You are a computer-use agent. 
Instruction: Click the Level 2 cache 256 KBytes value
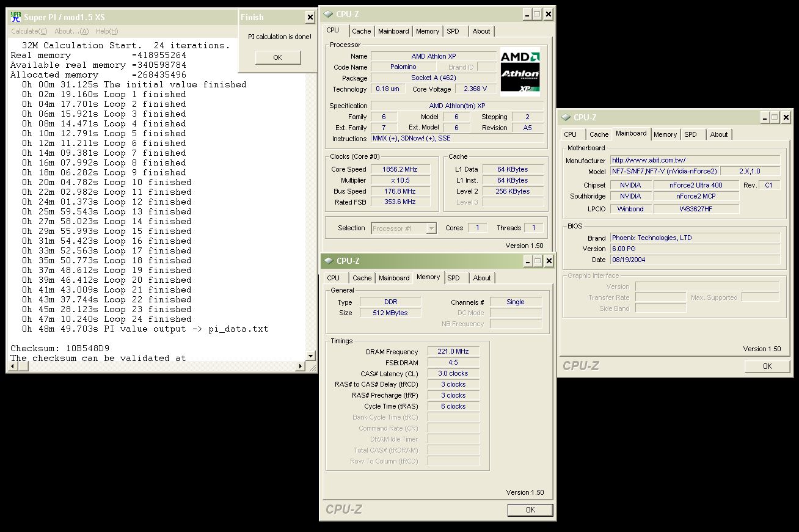[513, 191]
